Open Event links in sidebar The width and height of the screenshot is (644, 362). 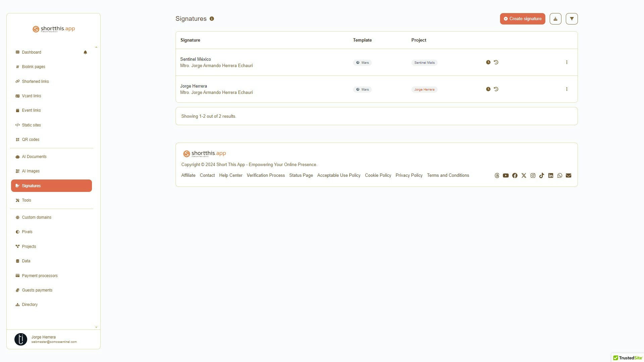[31, 110]
